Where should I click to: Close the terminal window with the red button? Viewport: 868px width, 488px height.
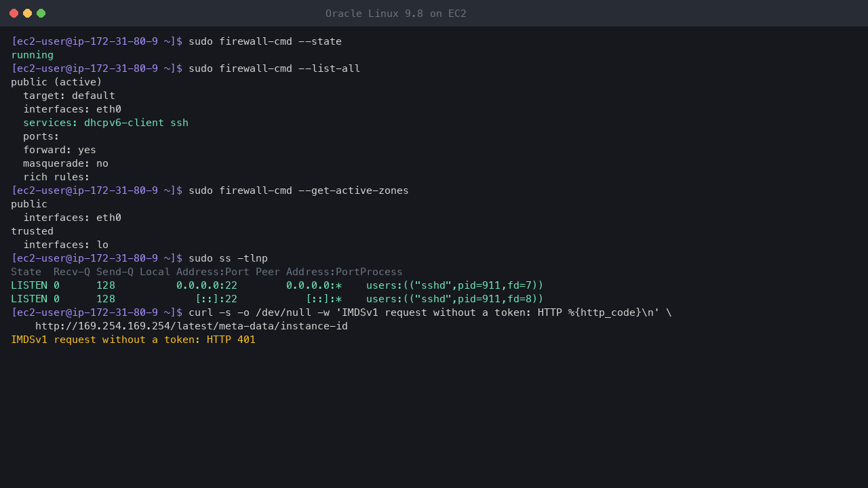pyautogui.click(x=14, y=14)
